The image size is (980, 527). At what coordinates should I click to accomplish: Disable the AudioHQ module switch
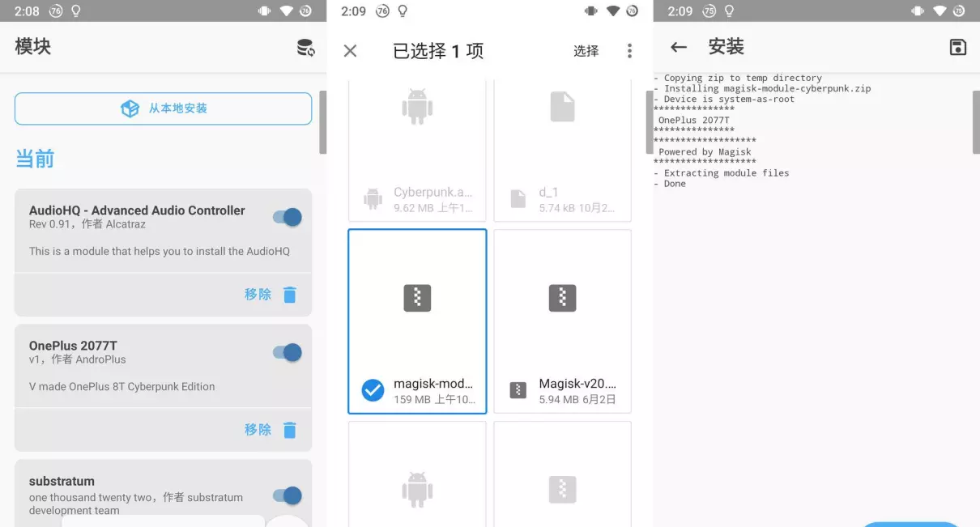287,217
